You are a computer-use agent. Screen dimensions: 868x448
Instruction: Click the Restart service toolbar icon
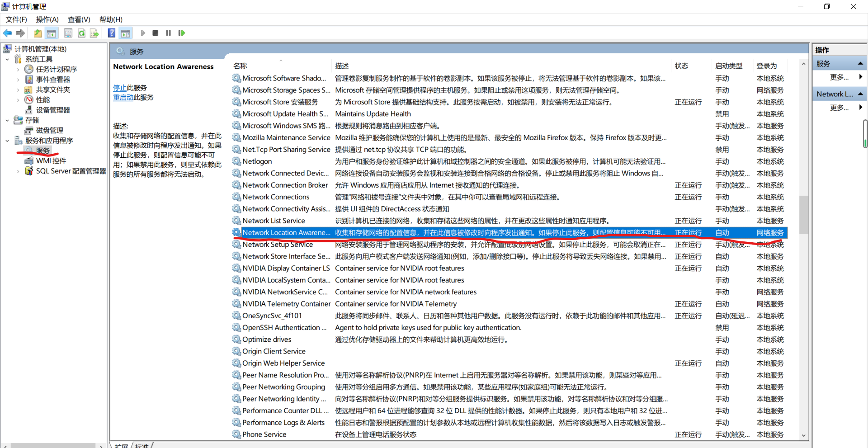point(182,33)
